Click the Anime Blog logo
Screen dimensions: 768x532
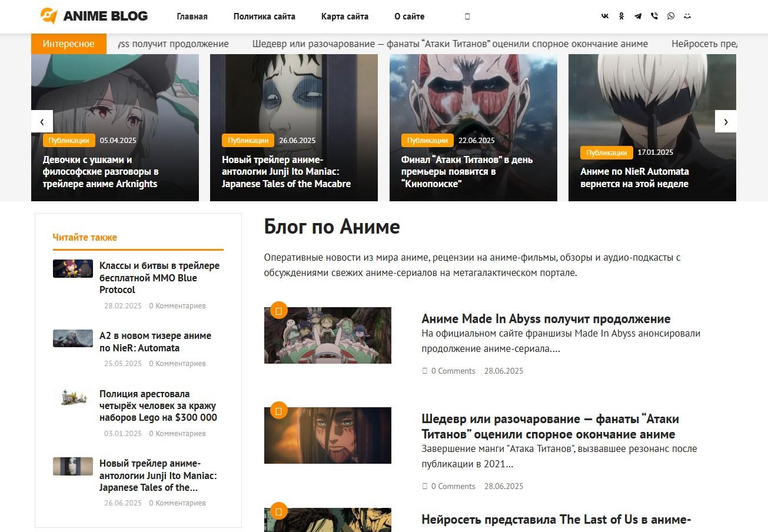click(94, 16)
